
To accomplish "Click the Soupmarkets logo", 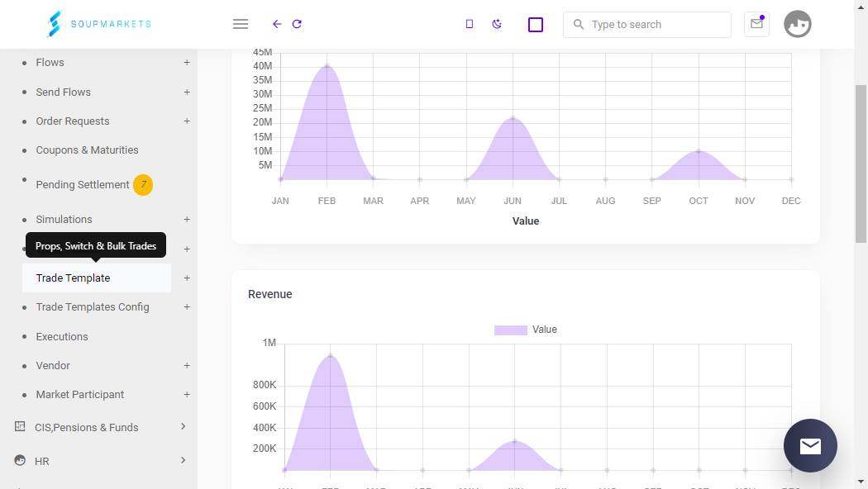I will [x=98, y=24].
